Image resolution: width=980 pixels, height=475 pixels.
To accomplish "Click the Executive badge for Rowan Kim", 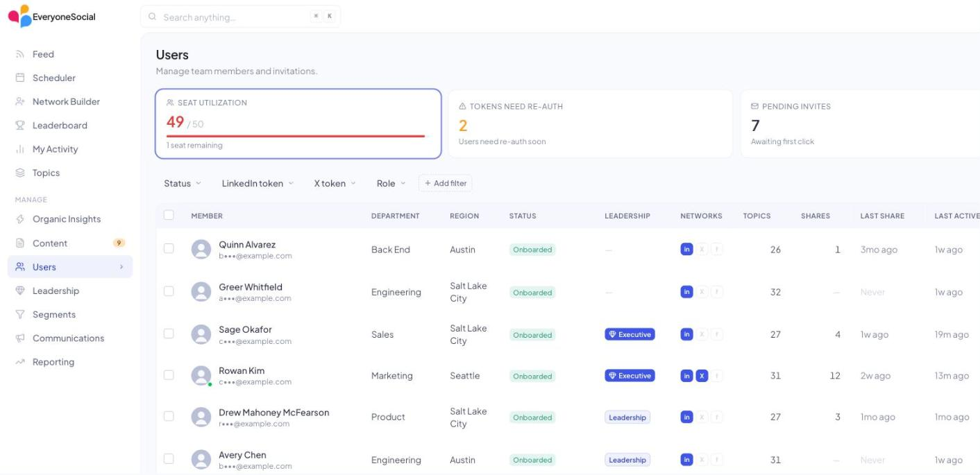I will (630, 376).
